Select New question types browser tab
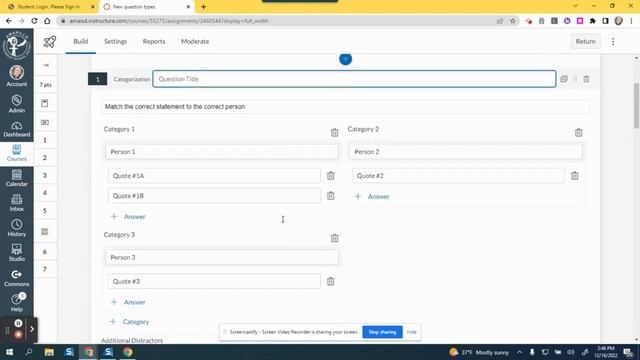This screenshot has width=640, height=360. (145, 7)
